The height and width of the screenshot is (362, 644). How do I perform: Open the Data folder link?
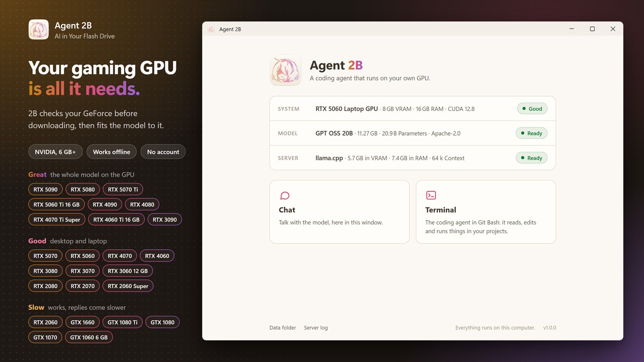point(283,328)
